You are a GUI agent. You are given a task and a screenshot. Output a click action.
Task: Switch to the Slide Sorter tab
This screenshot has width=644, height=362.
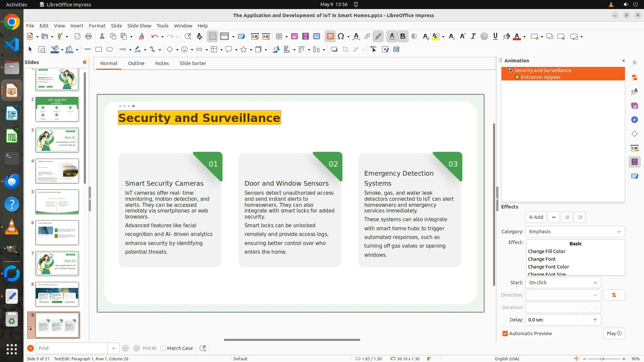click(x=193, y=63)
